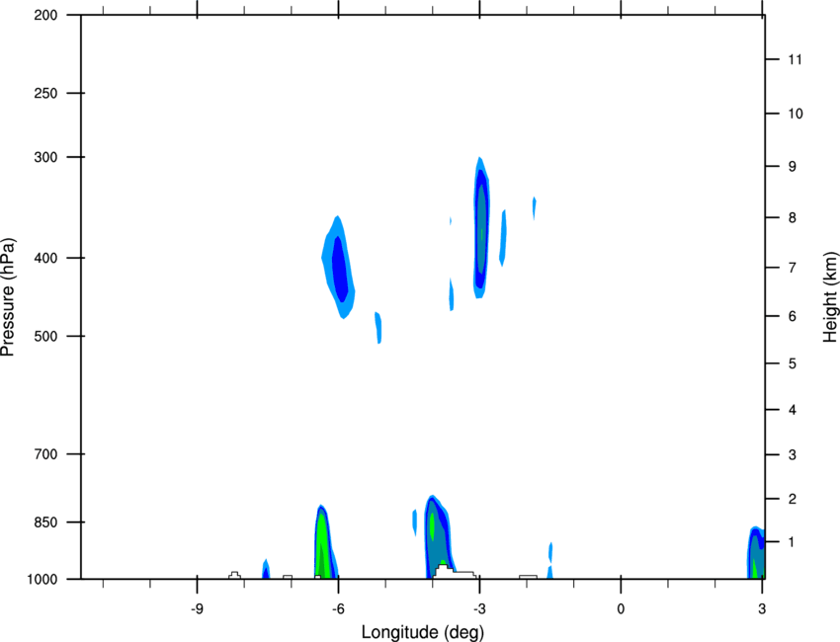Click the 6 km height label
The image size is (840, 642).
click(x=793, y=316)
